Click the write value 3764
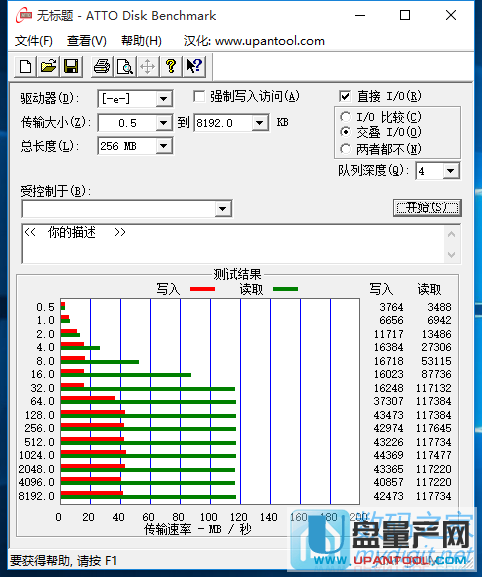This screenshot has height=577, width=482. click(x=391, y=307)
